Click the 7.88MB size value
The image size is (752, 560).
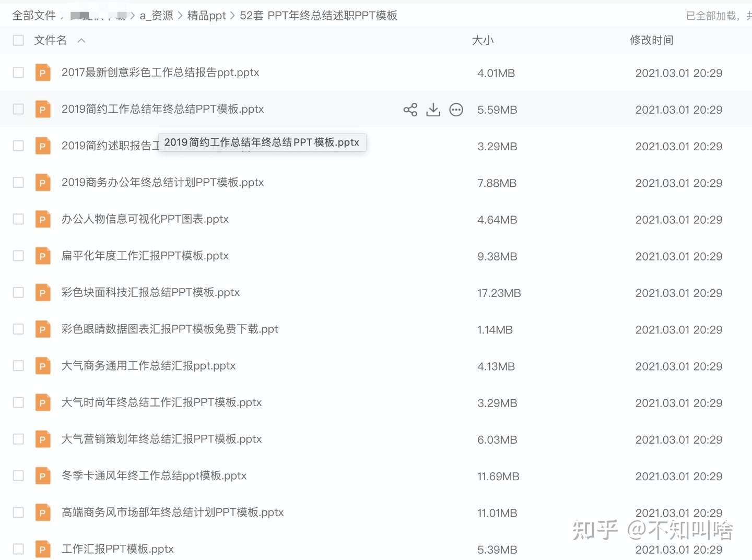coord(497,183)
